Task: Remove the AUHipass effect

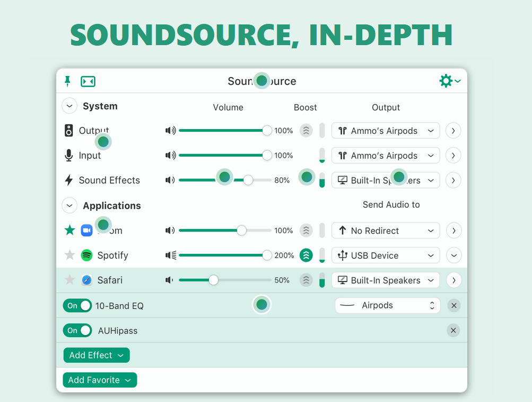Action: [453, 330]
